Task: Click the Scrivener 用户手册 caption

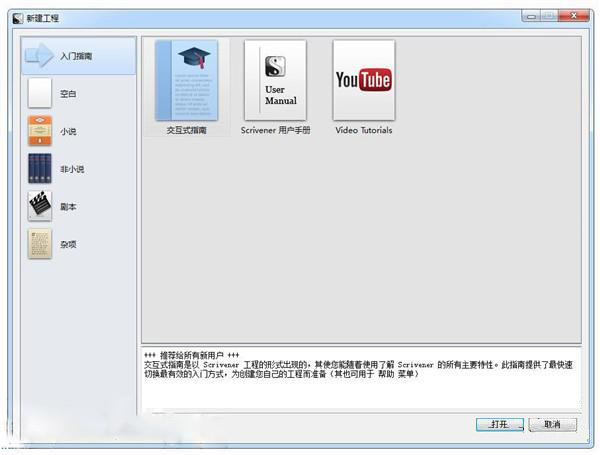Action: tap(276, 130)
